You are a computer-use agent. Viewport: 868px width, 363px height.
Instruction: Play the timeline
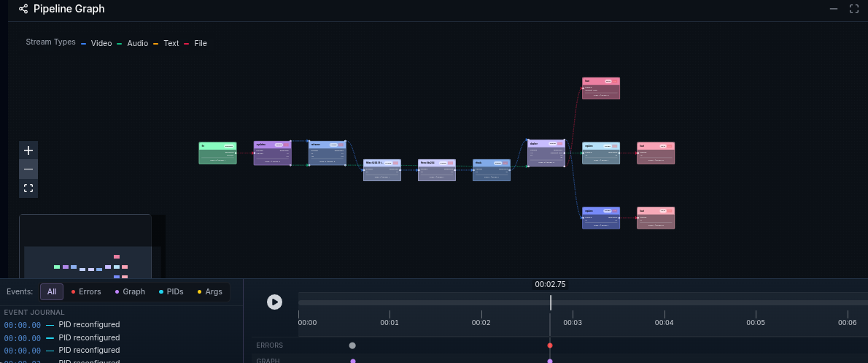coord(274,302)
